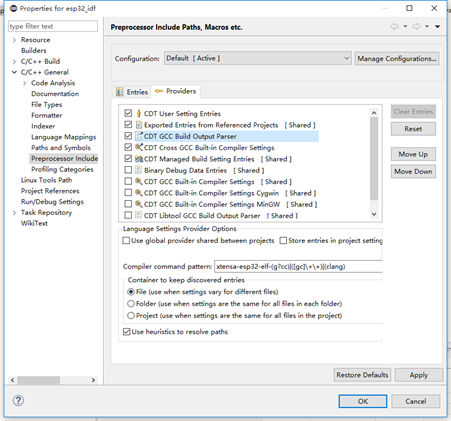Click the Compiler command pattern field
This screenshot has width=451, height=421.
point(298,266)
